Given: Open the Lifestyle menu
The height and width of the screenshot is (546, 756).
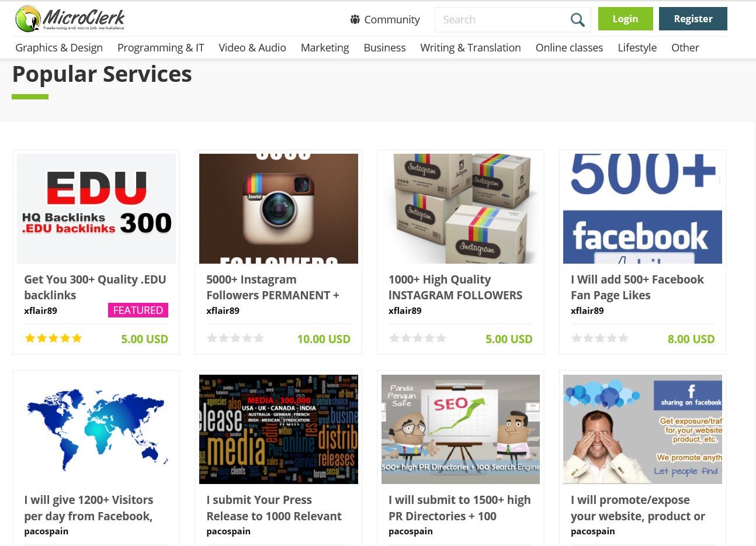Looking at the screenshot, I should click(x=637, y=47).
